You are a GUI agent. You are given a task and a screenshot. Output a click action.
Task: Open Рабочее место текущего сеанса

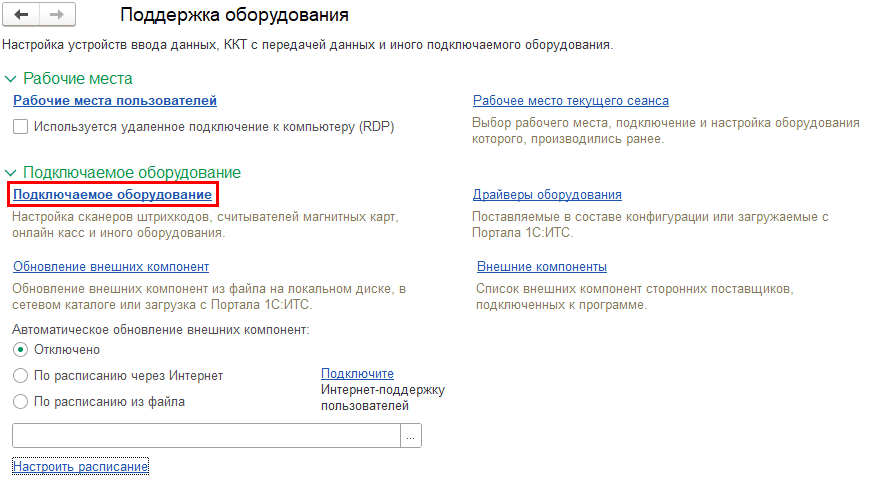[570, 100]
